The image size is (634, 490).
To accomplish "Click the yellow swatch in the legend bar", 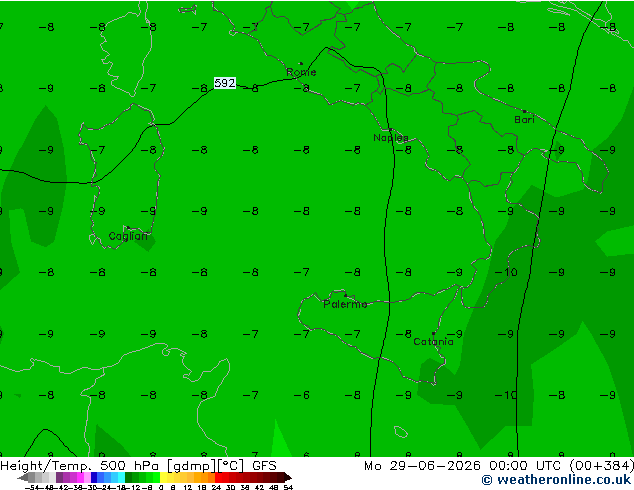I will (163, 477).
